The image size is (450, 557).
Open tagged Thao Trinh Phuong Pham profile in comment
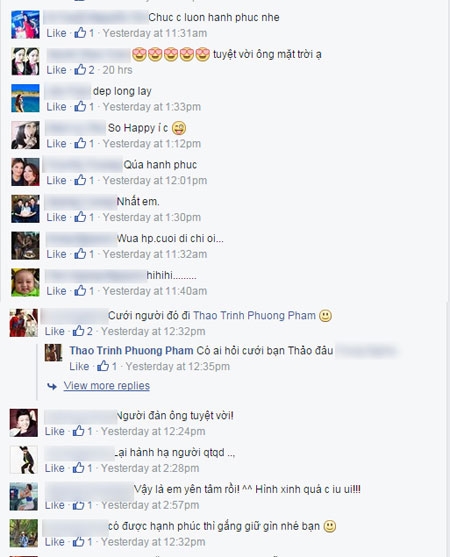click(254, 315)
